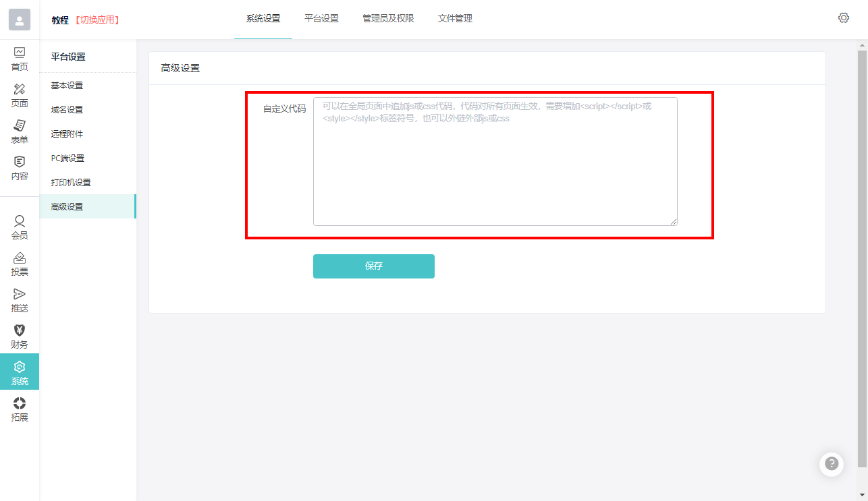Image resolution: width=868 pixels, height=501 pixels.
Task: Open the help question mark button
Action: pyautogui.click(x=832, y=464)
